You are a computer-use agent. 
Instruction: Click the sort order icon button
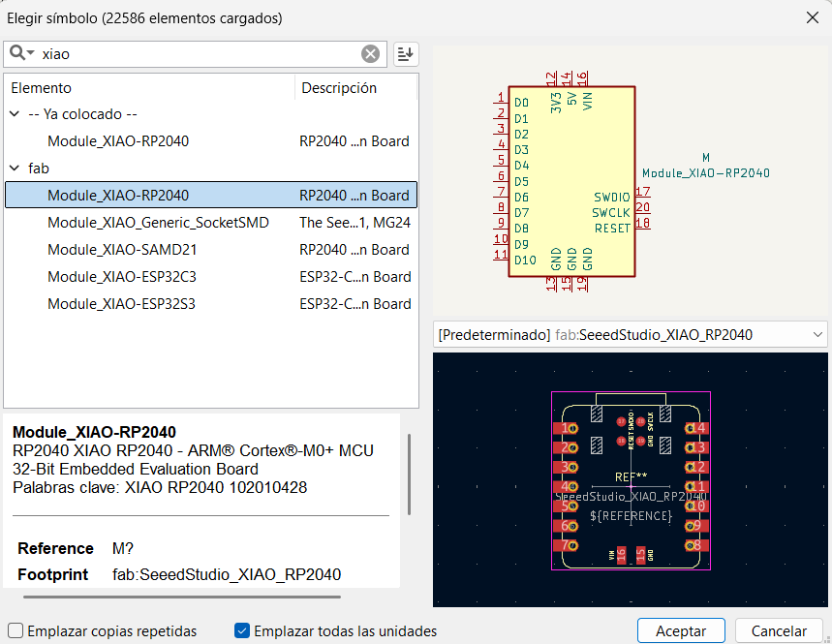pyautogui.click(x=406, y=54)
